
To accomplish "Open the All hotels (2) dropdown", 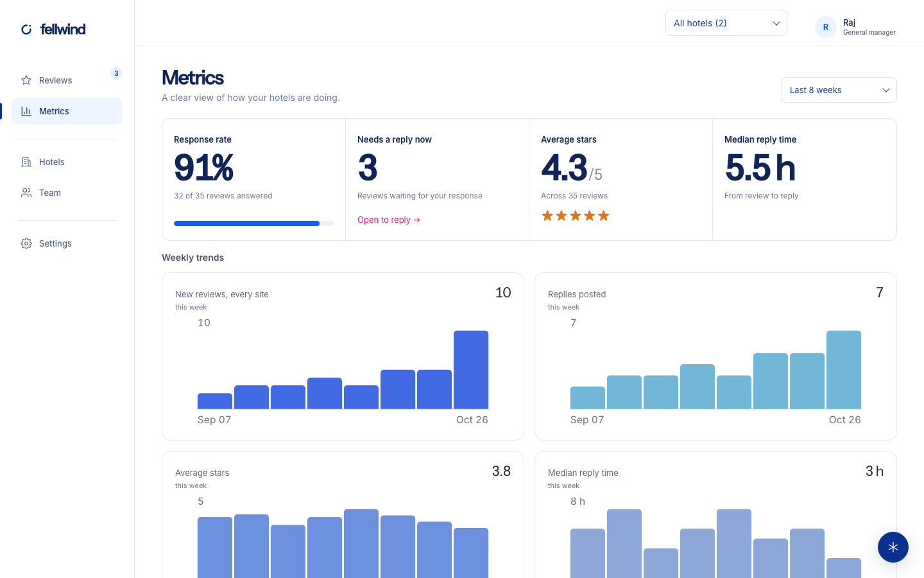I will coord(726,23).
